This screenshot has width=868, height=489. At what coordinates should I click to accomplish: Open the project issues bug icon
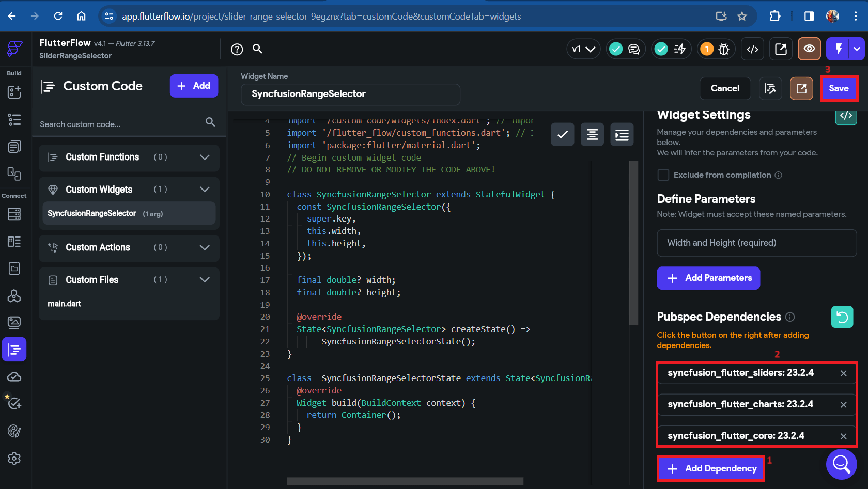coord(724,49)
